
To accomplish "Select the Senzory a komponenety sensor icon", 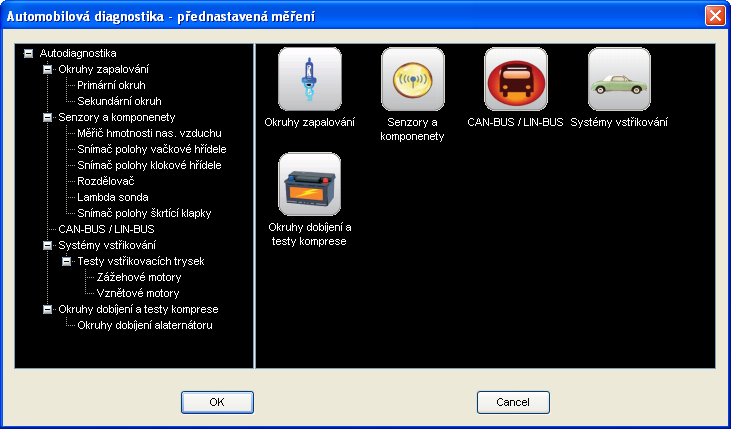I will click(412, 79).
